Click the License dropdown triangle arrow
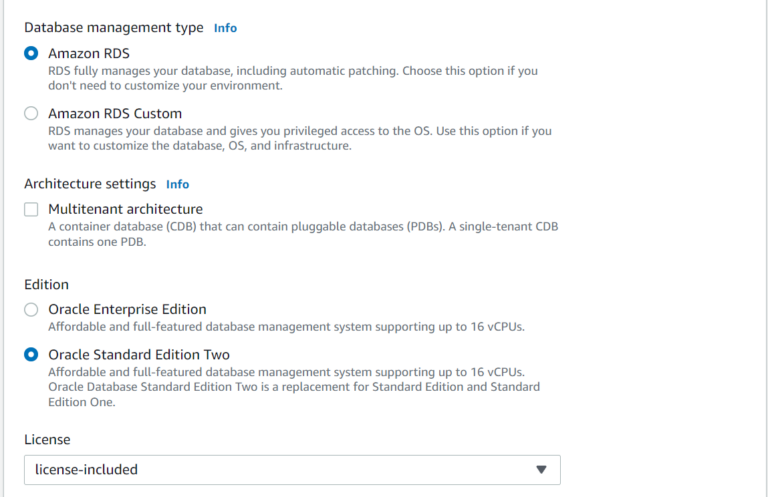This screenshot has width=768, height=497. 541,470
